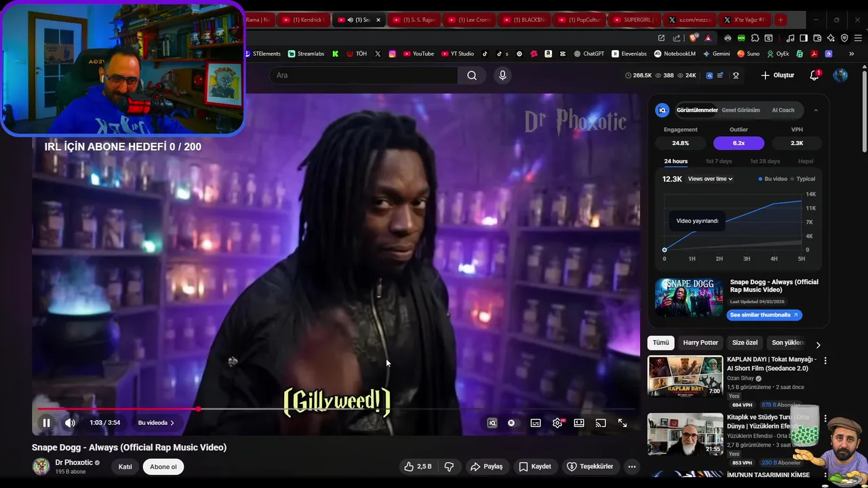Open 'Kitaplık ve Stüdyo Turu' video thumbnail
Viewport: 868px width, 488px height.
(685, 434)
